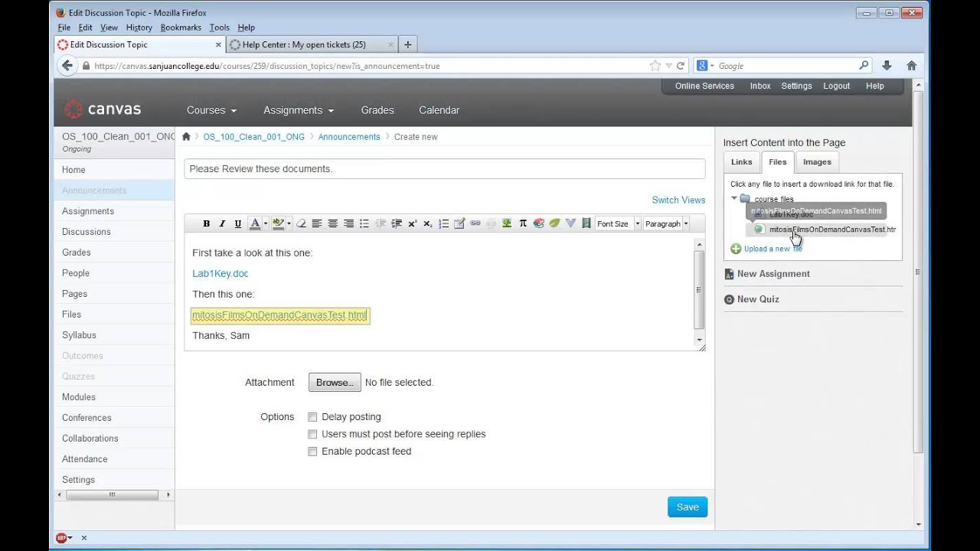980x551 pixels.
Task: Go to Grades in top navigation
Action: coord(377,110)
